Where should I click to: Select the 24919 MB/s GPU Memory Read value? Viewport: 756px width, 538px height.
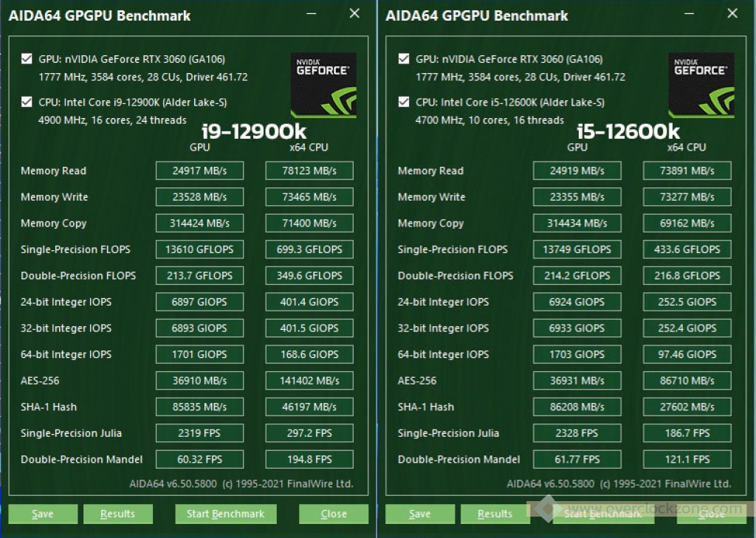click(577, 170)
